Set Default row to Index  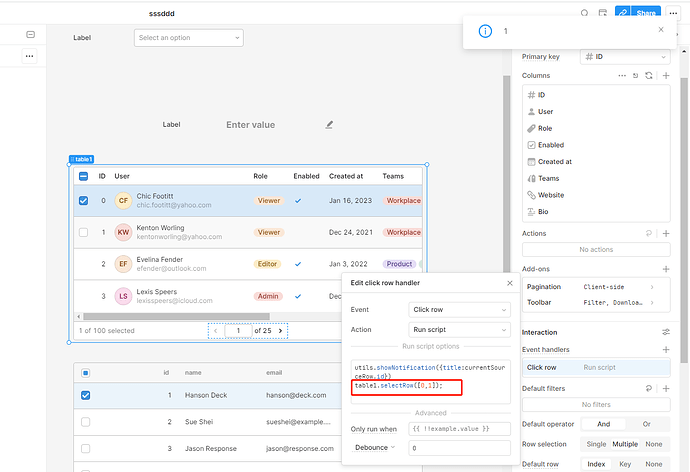click(x=596, y=464)
